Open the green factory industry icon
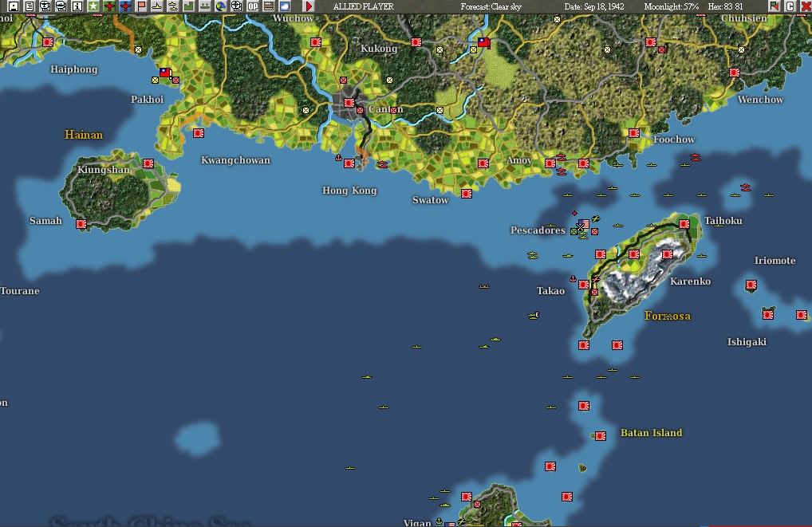The width and height of the screenshot is (812, 527). click(189, 6)
